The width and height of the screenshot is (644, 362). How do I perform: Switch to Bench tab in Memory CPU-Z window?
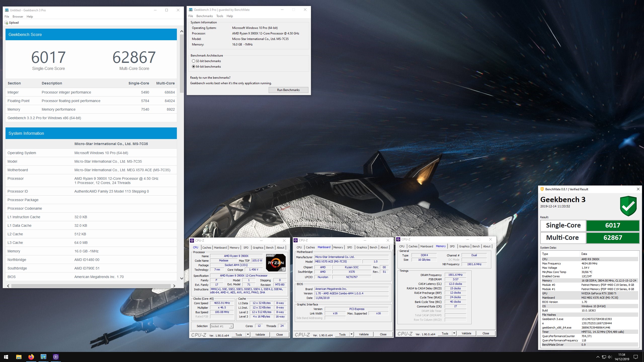click(x=476, y=246)
